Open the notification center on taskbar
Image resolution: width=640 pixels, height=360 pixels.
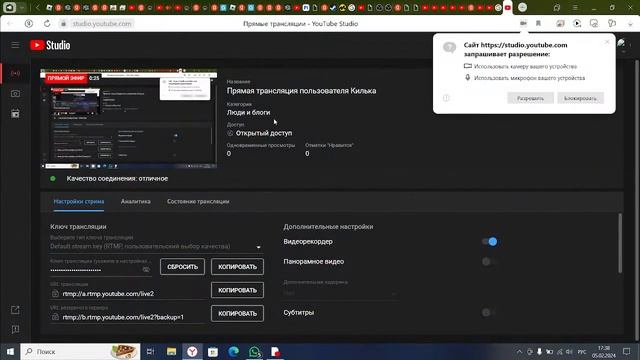tap(627, 351)
